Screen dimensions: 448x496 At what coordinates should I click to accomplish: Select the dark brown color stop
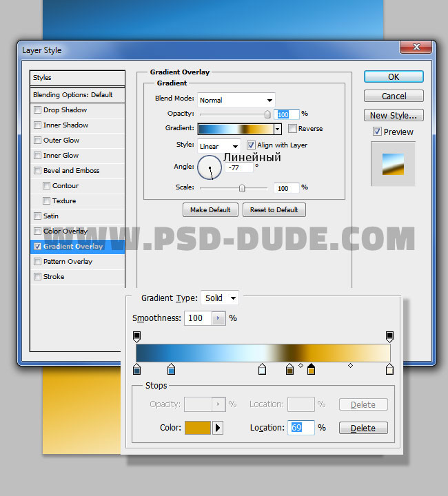289,369
